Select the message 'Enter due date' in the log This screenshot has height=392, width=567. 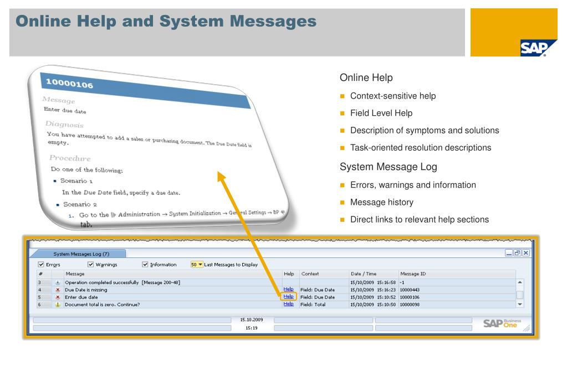click(81, 297)
